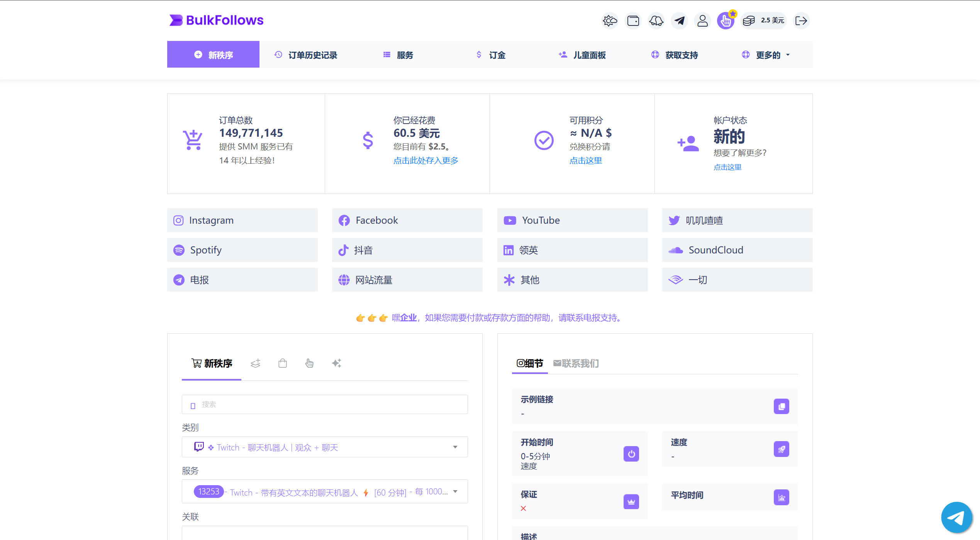Select the 领英 LinkedIn category button
980x540 pixels.
pos(573,250)
